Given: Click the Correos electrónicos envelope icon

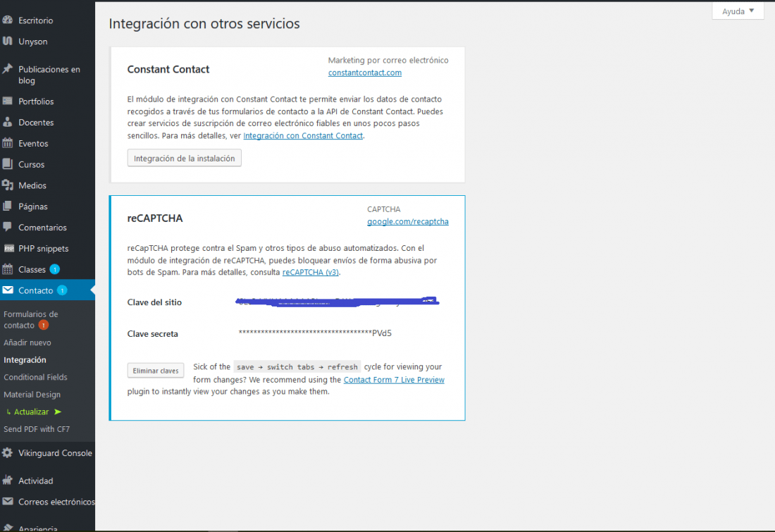Looking at the screenshot, I should pyautogui.click(x=8, y=501).
